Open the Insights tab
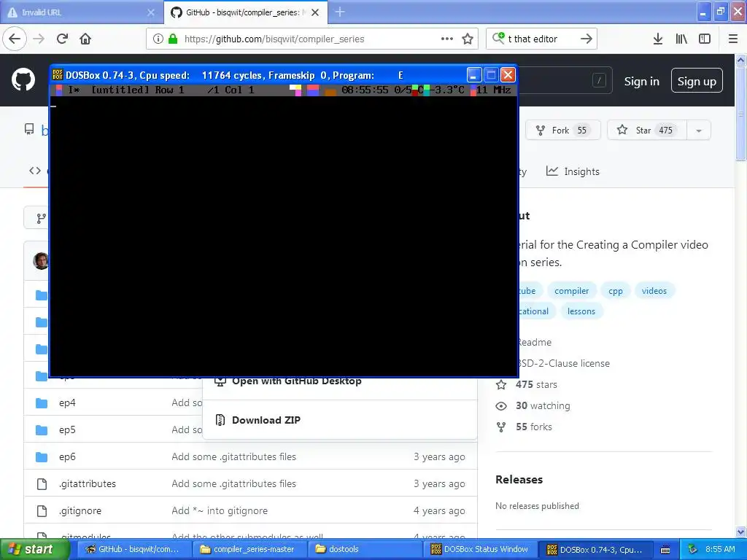747x560 pixels. click(573, 171)
